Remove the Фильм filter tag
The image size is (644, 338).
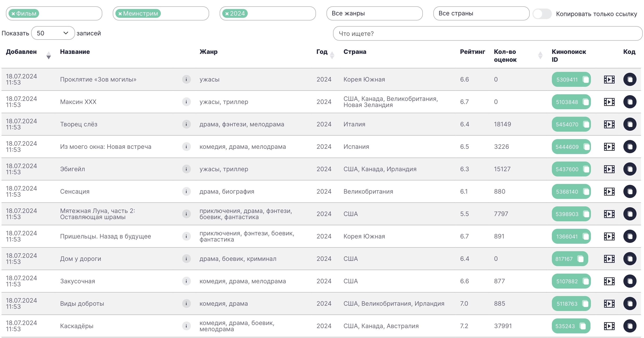pyautogui.click(x=13, y=14)
